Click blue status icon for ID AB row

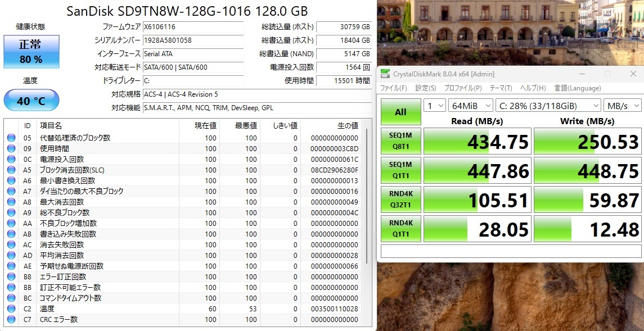pyautogui.click(x=11, y=234)
